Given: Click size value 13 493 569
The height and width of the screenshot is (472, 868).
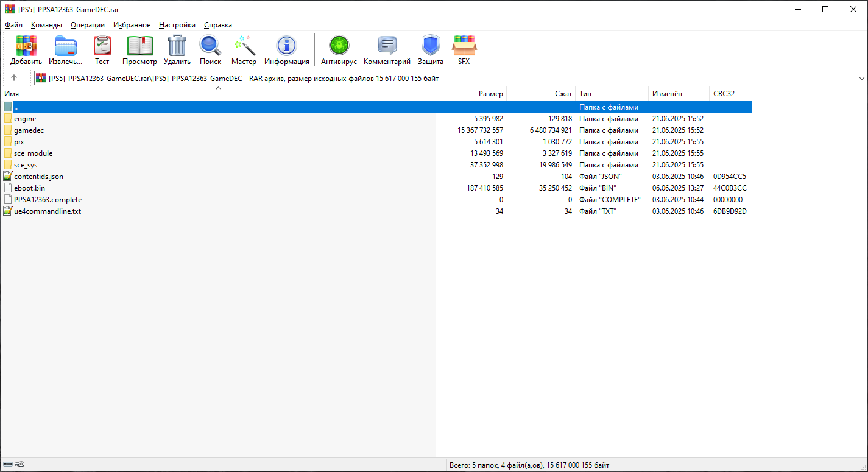Looking at the screenshot, I should click(x=487, y=153).
